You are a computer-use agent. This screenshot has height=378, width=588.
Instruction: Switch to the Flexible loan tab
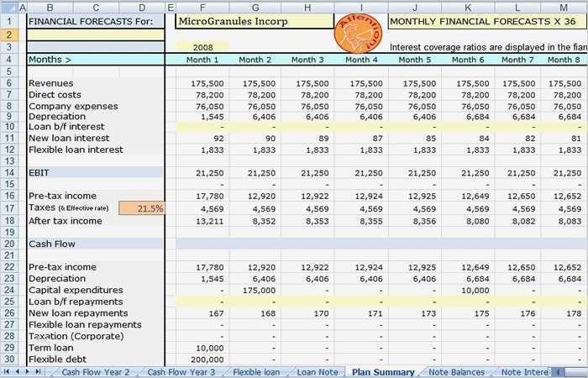point(256,372)
